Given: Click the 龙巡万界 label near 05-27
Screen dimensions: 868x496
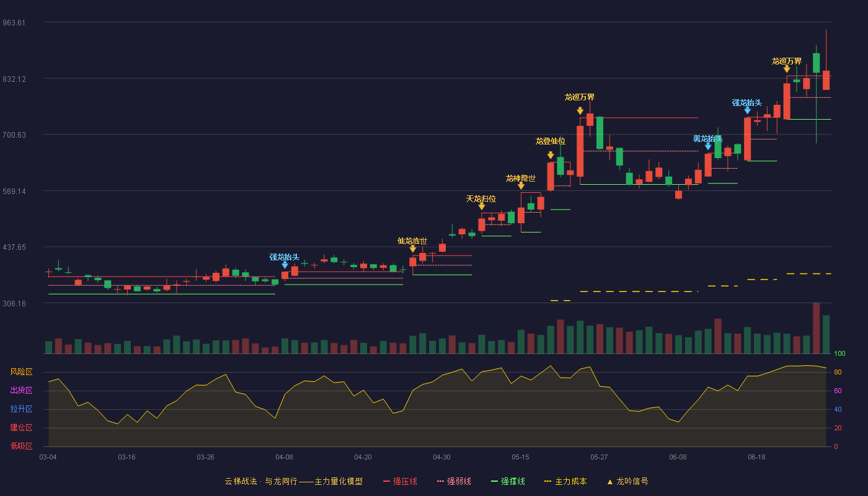Looking at the screenshot, I should click(x=580, y=97).
